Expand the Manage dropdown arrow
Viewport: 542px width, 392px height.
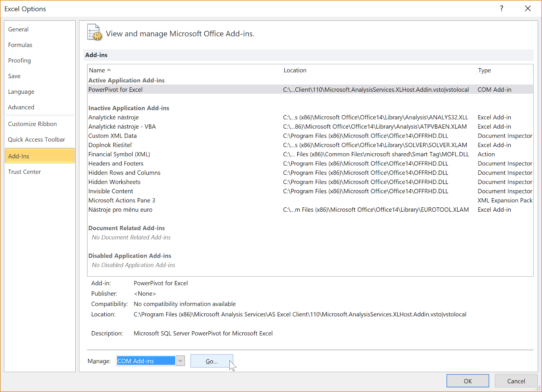pyautogui.click(x=180, y=361)
